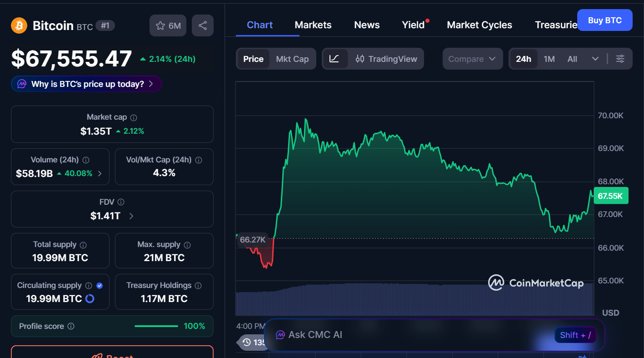Open chart settings sliders icon

[x=620, y=59]
